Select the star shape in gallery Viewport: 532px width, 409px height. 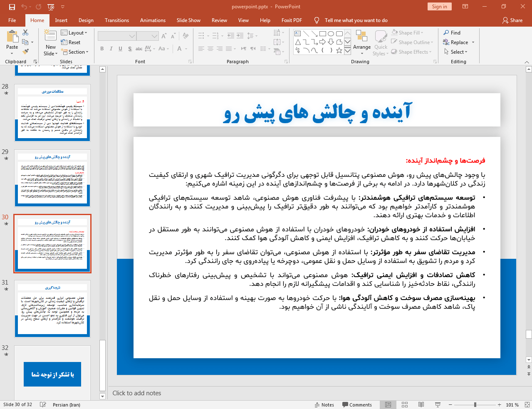339,50
